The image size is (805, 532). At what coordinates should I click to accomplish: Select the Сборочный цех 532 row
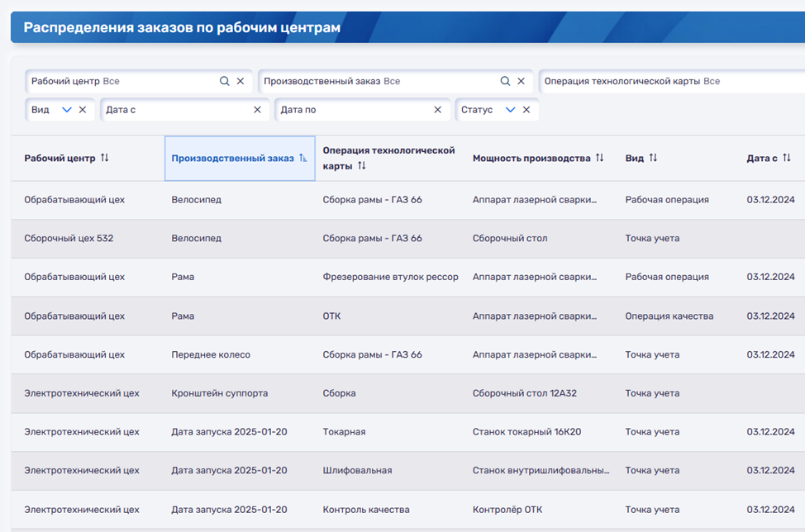pyautogui.click(x=69, y=239)
